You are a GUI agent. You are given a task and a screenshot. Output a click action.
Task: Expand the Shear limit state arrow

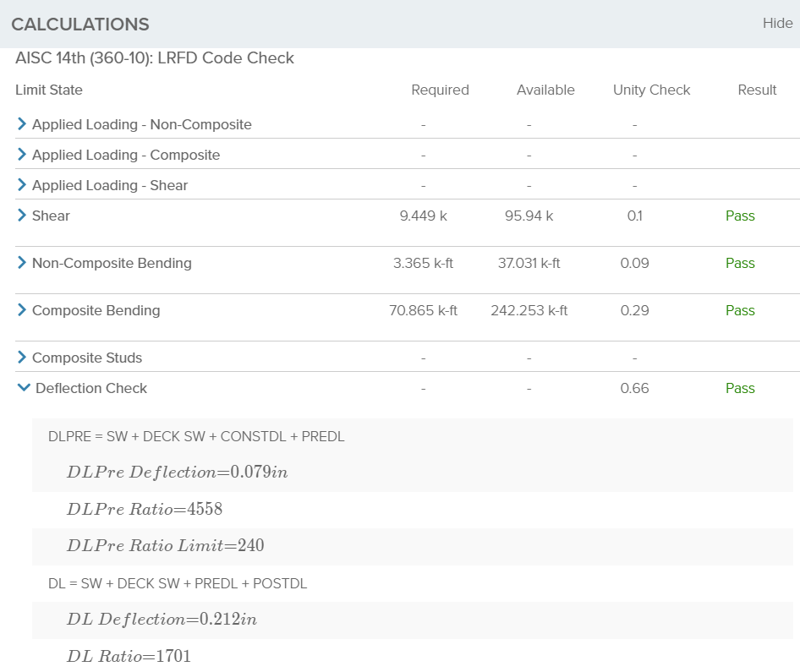[x=22, y=216]
